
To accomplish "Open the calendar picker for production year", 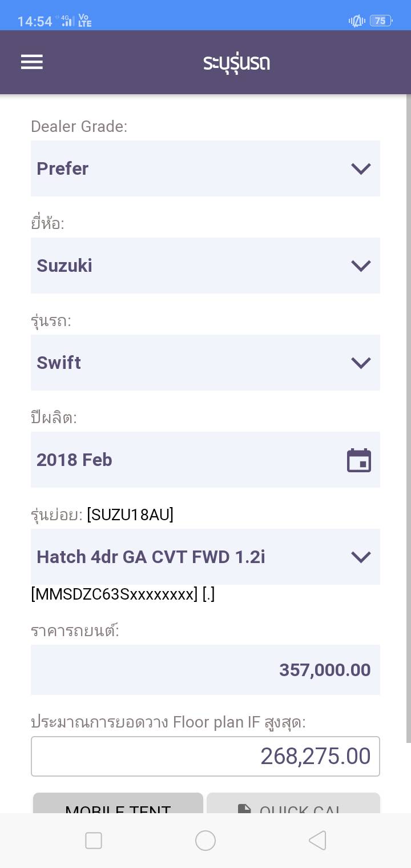I will pos(359,460).
